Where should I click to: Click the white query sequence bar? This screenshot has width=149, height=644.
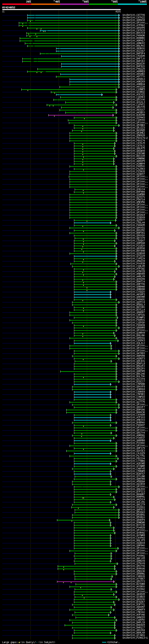(x=61, y=10)
